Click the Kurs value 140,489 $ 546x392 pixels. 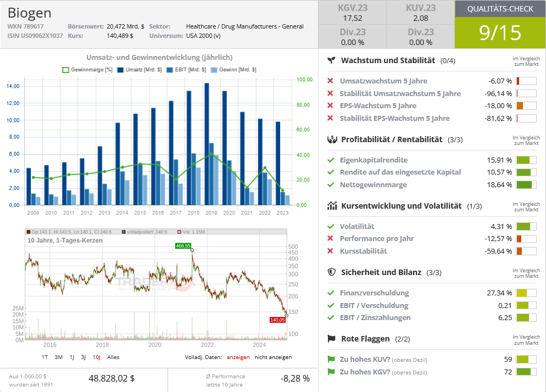click(x=120, y=36)
